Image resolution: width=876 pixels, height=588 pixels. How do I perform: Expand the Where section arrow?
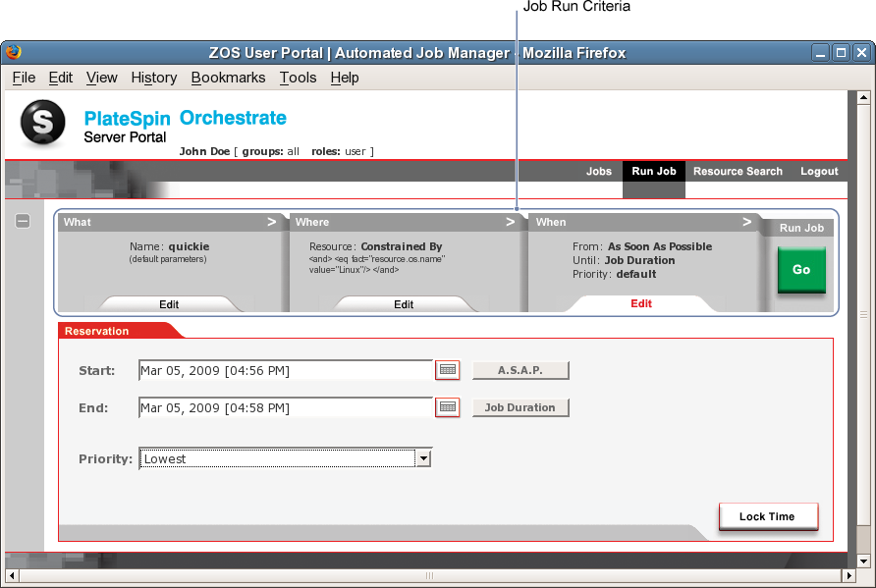(x=510, y=222)
